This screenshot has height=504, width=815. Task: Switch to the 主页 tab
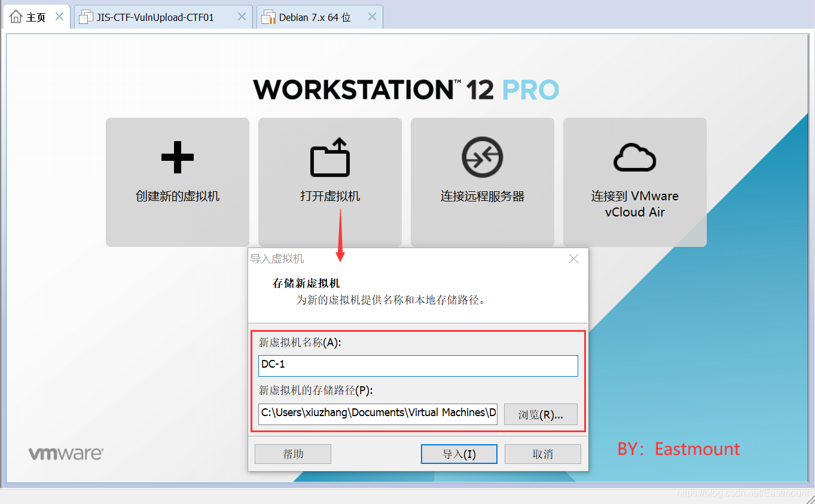click(x=37, y=17)
